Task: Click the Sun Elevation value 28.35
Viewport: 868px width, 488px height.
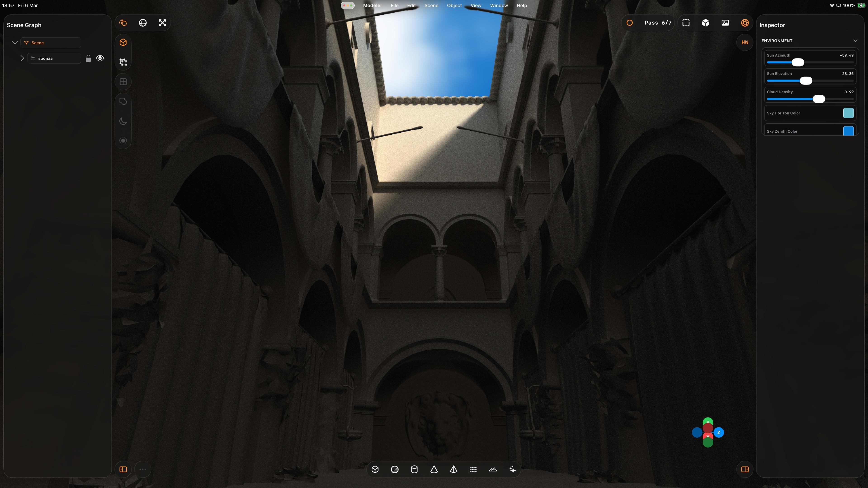Action: tap(848, 73)
